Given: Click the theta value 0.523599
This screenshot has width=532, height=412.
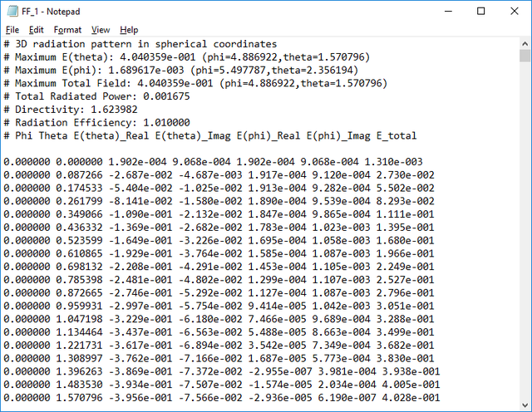Looking at the screenshot, I should coord(79,240).
